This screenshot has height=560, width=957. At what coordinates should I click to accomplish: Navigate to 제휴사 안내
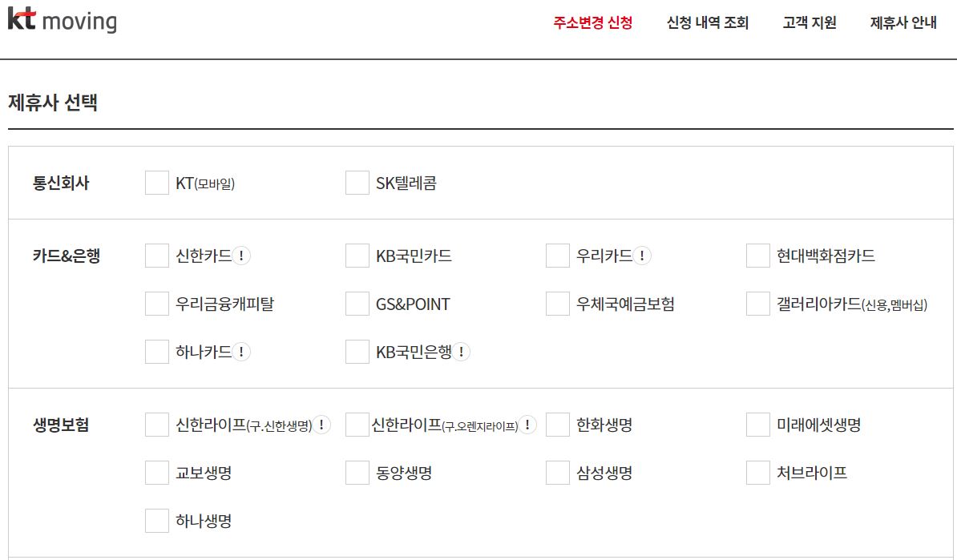[x=903, y=22]
